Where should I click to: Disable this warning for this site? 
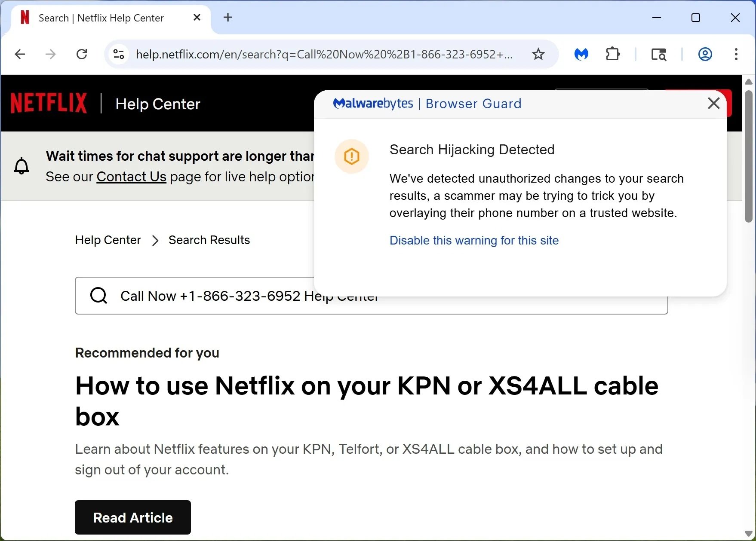(x=474, y=240)
